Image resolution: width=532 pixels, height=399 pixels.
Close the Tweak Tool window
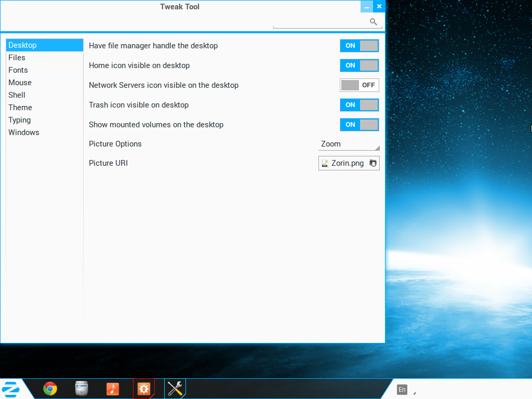[x=379, y=6]
